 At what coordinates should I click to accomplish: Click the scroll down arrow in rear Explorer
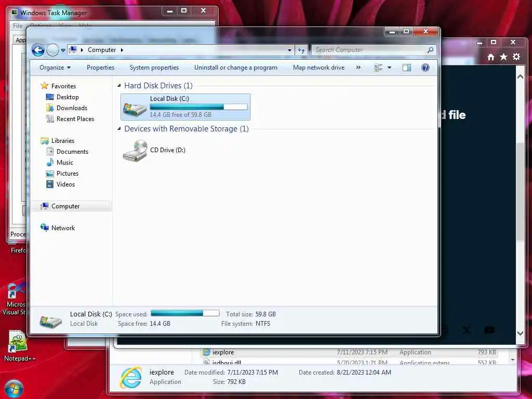(x=513, y=360)
